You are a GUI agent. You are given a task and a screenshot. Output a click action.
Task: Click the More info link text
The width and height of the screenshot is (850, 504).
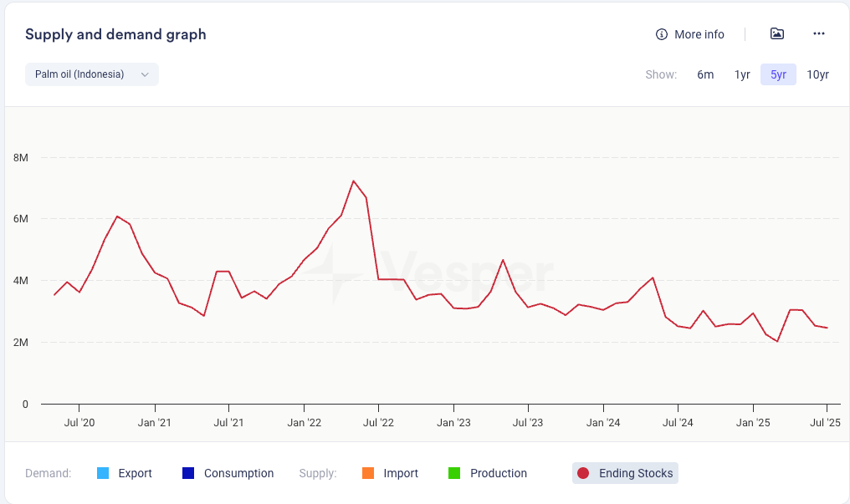[699, 34]
